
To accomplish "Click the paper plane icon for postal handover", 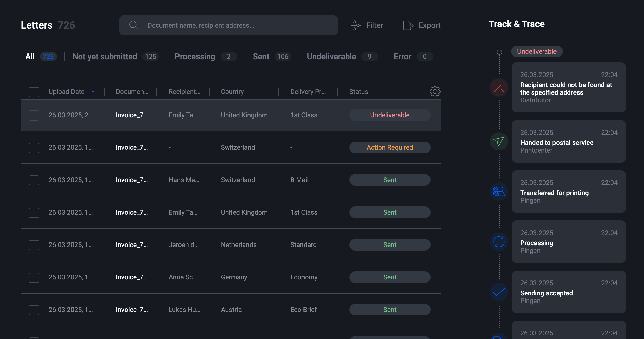I will 499,141.
